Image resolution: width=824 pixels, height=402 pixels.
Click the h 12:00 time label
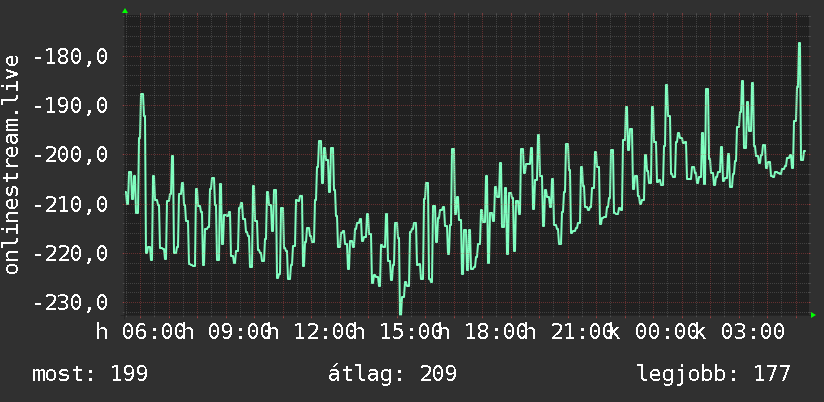(x=312, y=333)
